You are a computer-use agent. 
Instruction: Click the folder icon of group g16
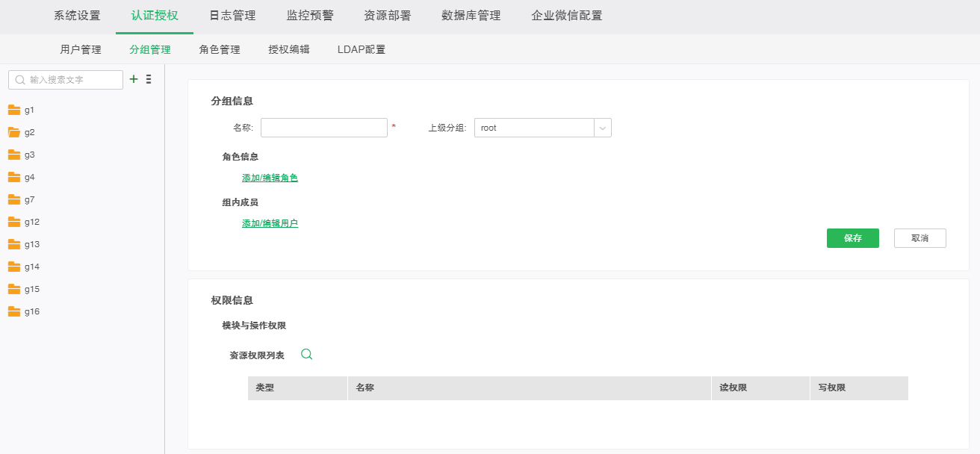pyautogui.click(x=15, y=311)
